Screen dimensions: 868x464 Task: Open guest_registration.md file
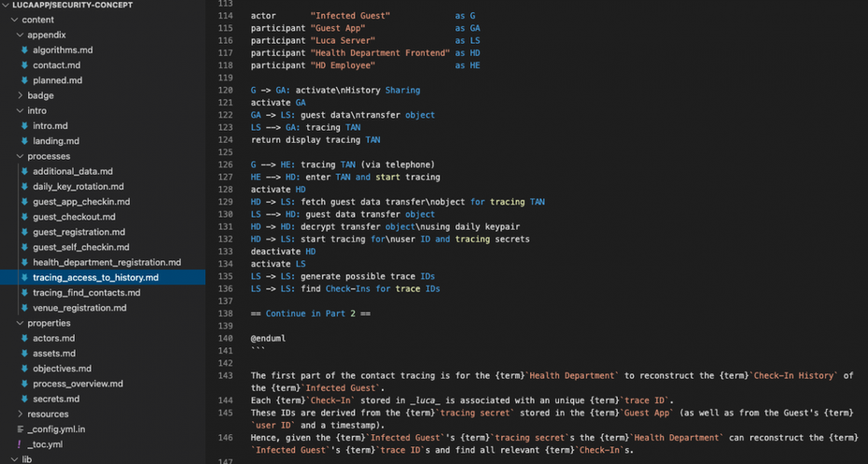[x=78, y=232]
